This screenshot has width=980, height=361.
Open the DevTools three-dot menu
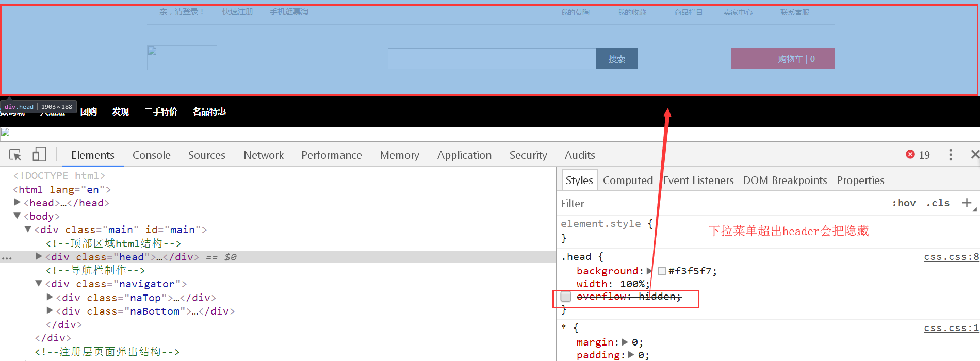(951, 155)
